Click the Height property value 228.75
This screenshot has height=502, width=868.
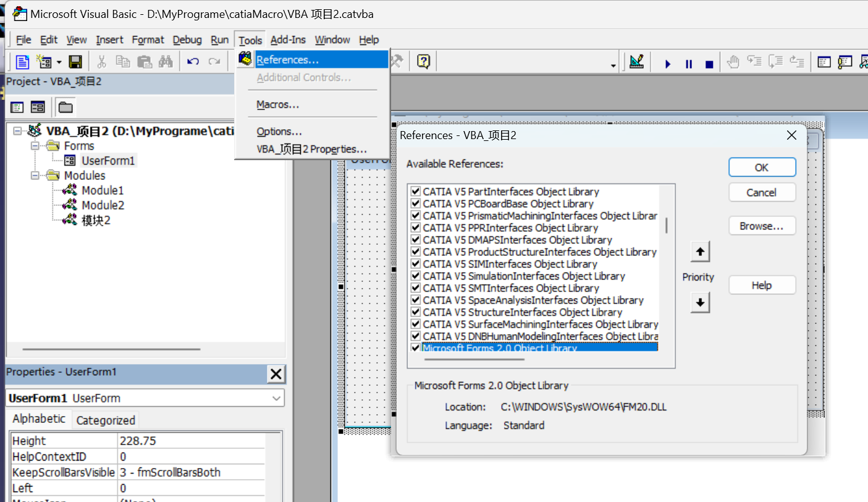point(191,441)
